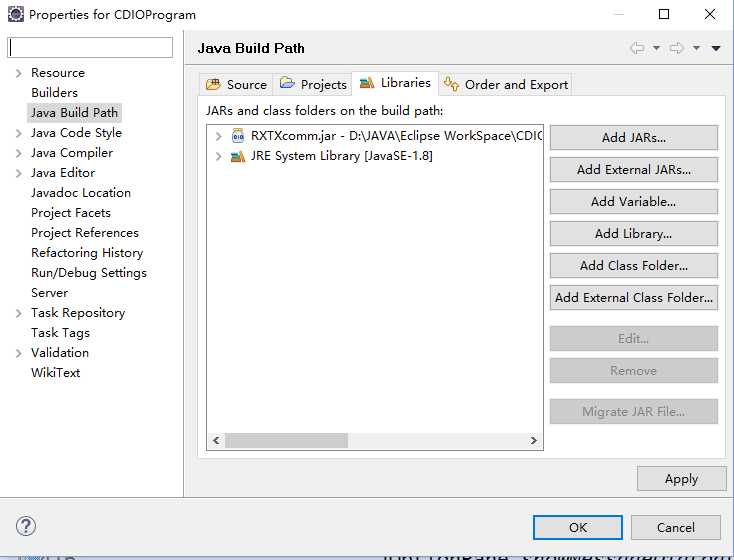Click the scrollbar left arrow
Screen dimensions: 734x560
(216, 441)
